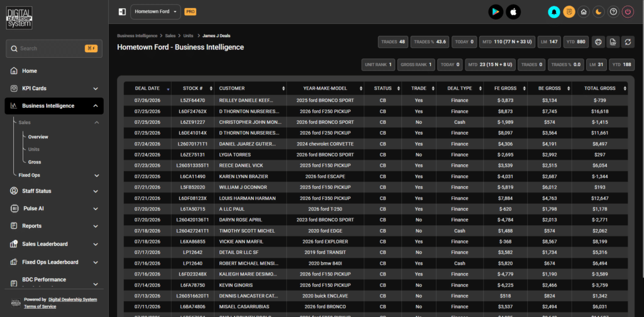Sort by FE GROSS column header
644x317 pixels.
(x=506, y=88)
